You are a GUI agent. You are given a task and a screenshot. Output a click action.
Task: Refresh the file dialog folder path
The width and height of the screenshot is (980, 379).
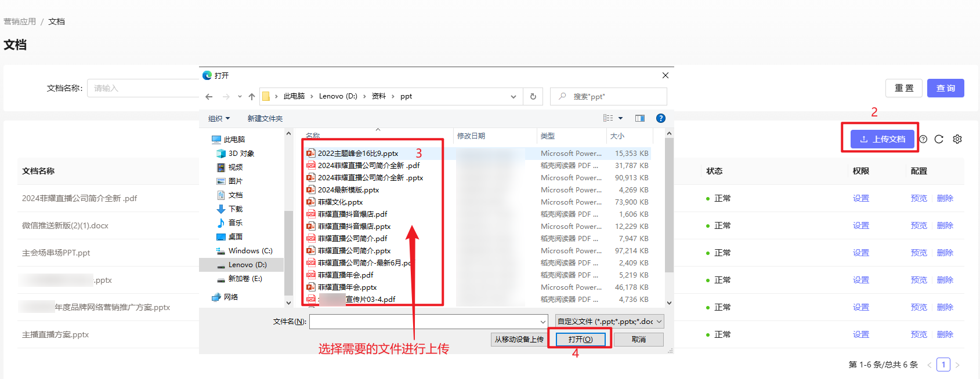pos(533,97)
